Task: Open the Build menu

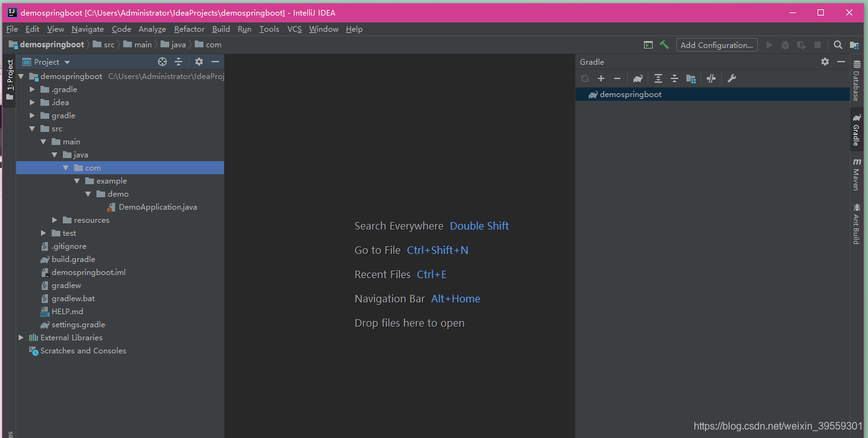Action: [x=221, y=29]
